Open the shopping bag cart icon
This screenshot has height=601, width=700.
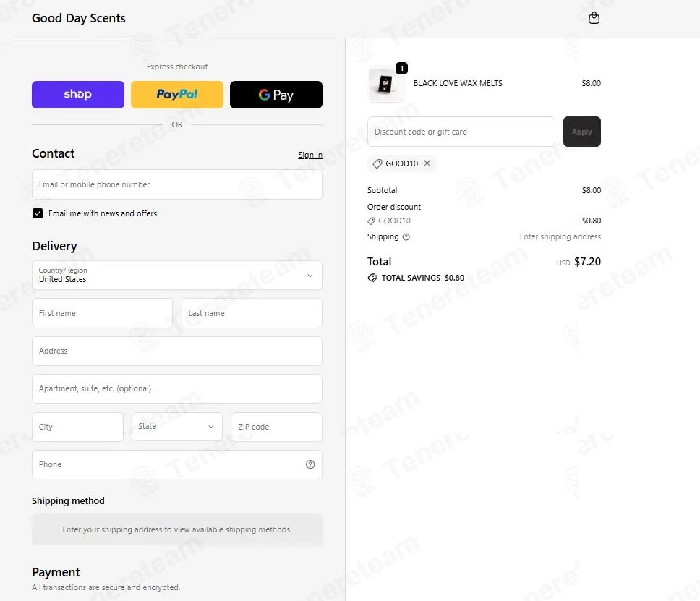(594, 18)
